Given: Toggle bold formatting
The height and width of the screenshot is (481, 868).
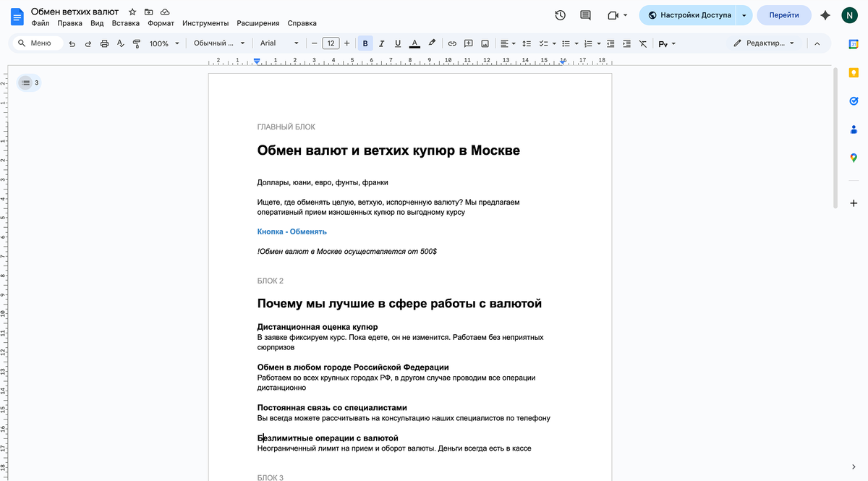Looking at the screenshot, I should 365,43.
